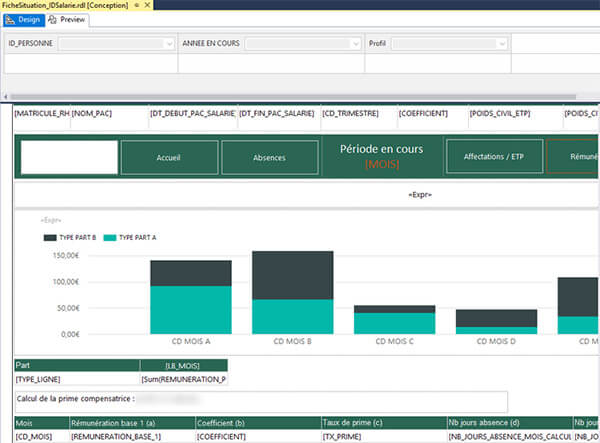
Task: Open the Preview tab
Action: click(x=72, y=19)
